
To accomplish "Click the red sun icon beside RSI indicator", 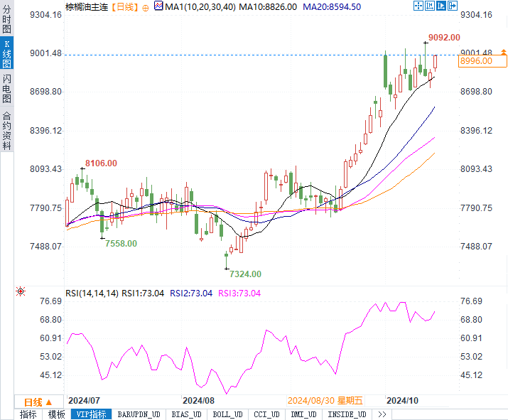I will click(x=21, y=291).
